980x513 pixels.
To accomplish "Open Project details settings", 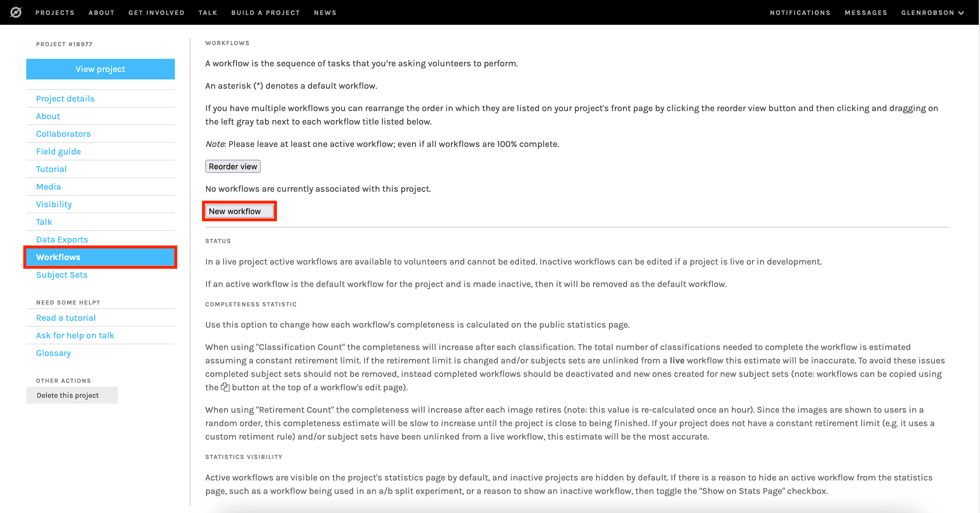I will click(x=65, y=99).
